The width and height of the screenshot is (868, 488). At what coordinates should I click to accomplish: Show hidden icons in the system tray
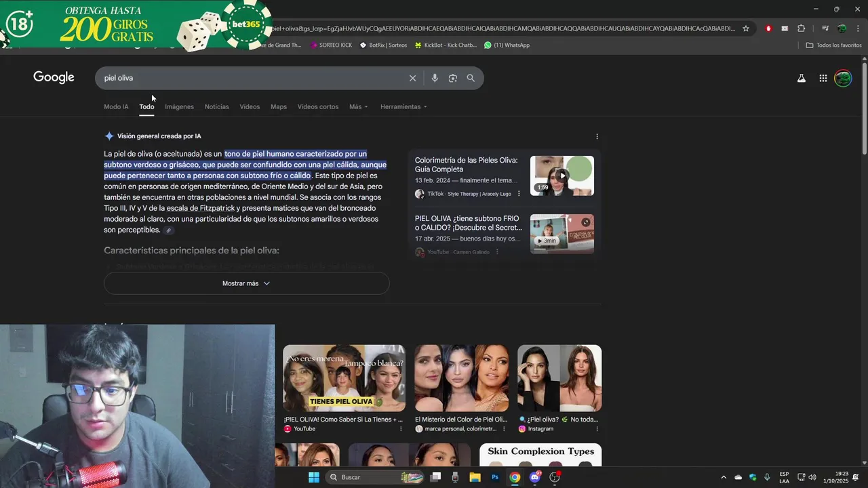[723, 477]
